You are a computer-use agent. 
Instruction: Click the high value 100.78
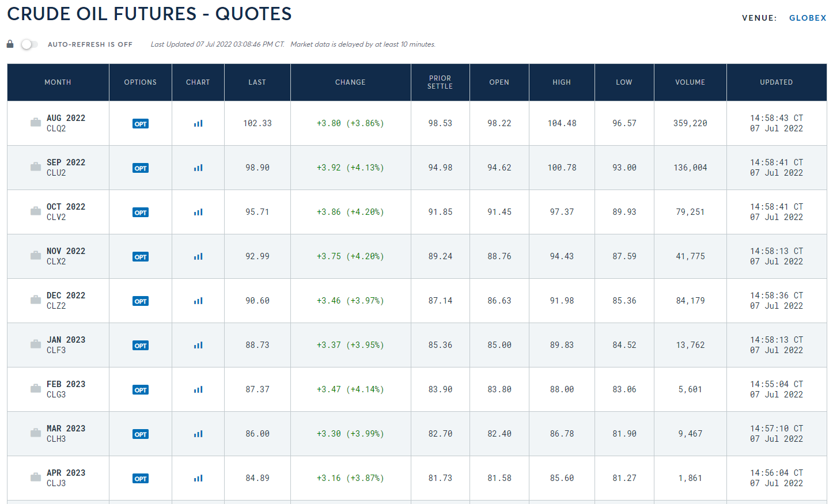tap(562, 168)
